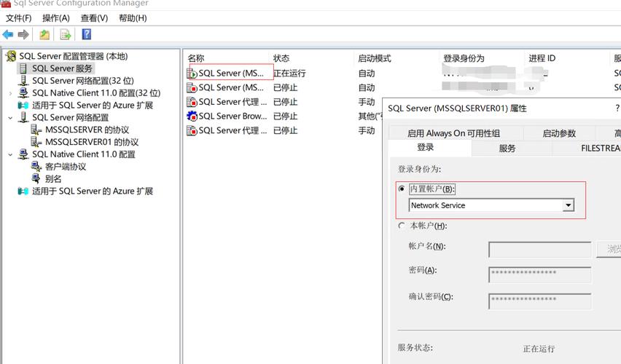621x364 pixels.
Task: Click the 帐户名(N) input field
Action: [540, 250]
